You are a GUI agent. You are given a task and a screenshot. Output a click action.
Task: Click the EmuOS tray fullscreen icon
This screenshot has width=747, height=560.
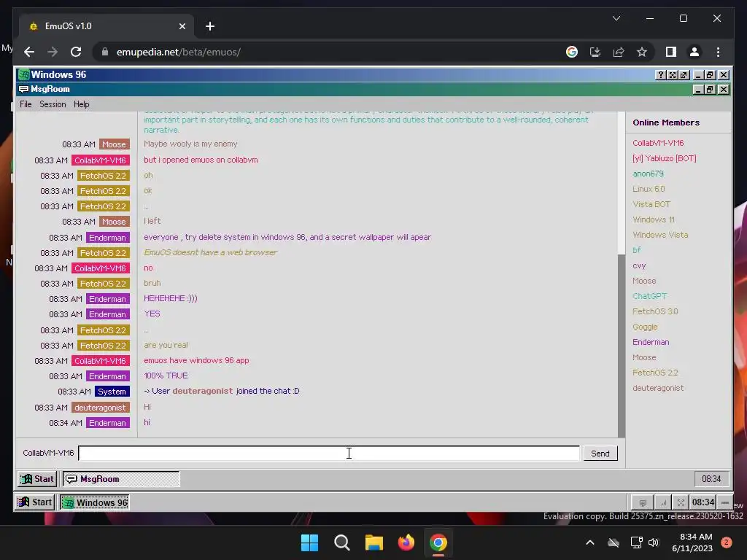pyautogui.click(x=681, y=502)
